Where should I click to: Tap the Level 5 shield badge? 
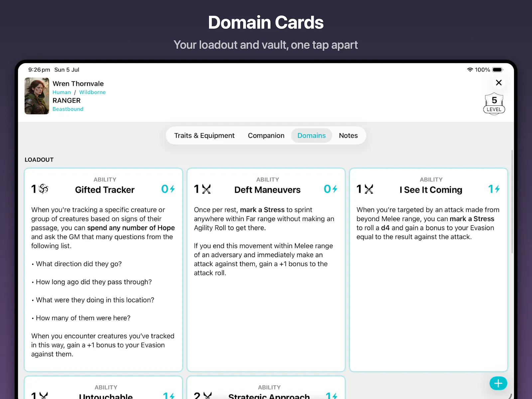point(494,104)
